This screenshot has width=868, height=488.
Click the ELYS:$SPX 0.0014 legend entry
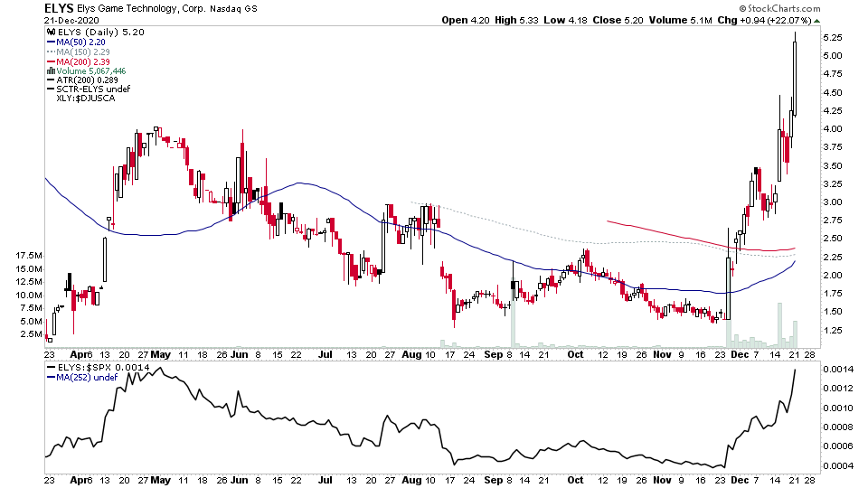104,368
